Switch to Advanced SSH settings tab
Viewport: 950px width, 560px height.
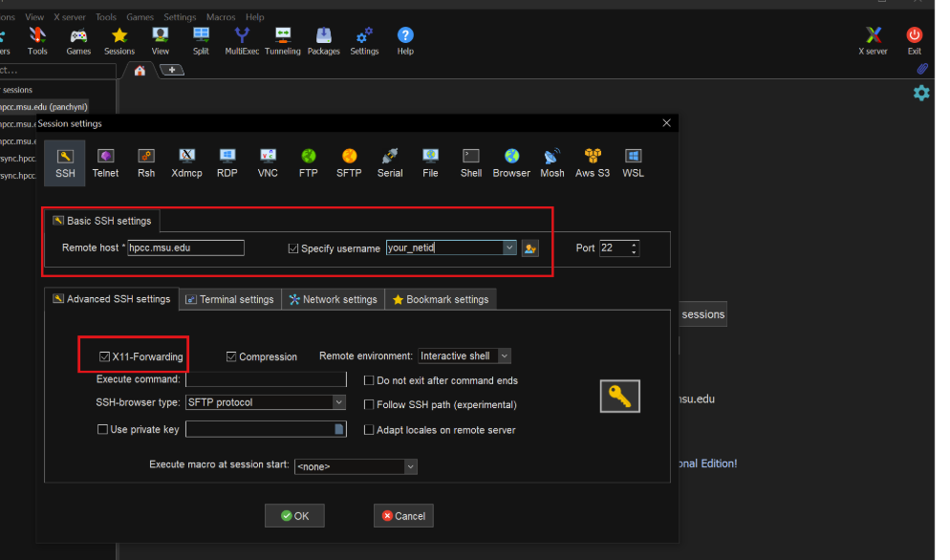click(x=112, y=299)
